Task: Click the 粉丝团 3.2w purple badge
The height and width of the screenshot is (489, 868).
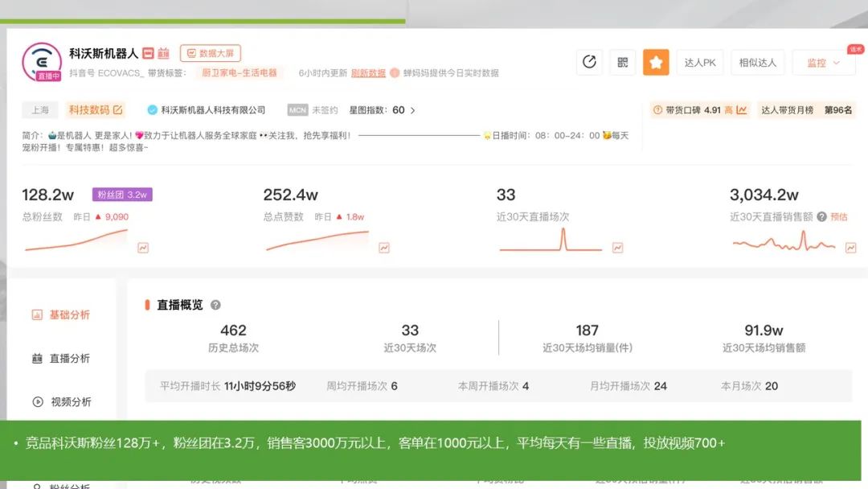Action: 122,195
